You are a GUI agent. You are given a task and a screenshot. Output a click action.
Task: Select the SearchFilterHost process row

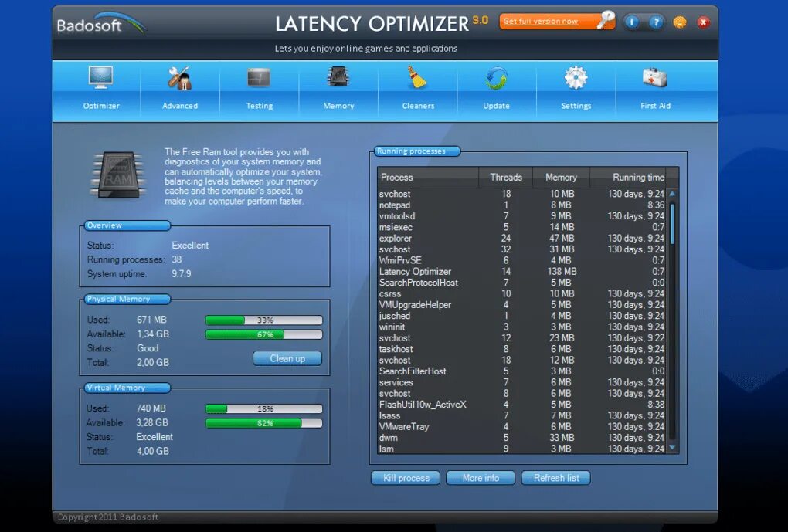[521, 371]
